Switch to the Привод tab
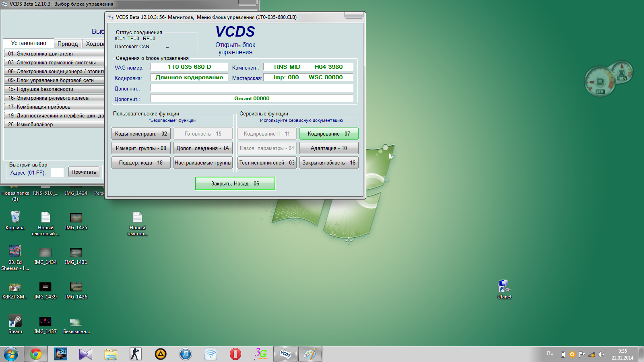Viewport: 644px width, 362px height. point(67,43)
